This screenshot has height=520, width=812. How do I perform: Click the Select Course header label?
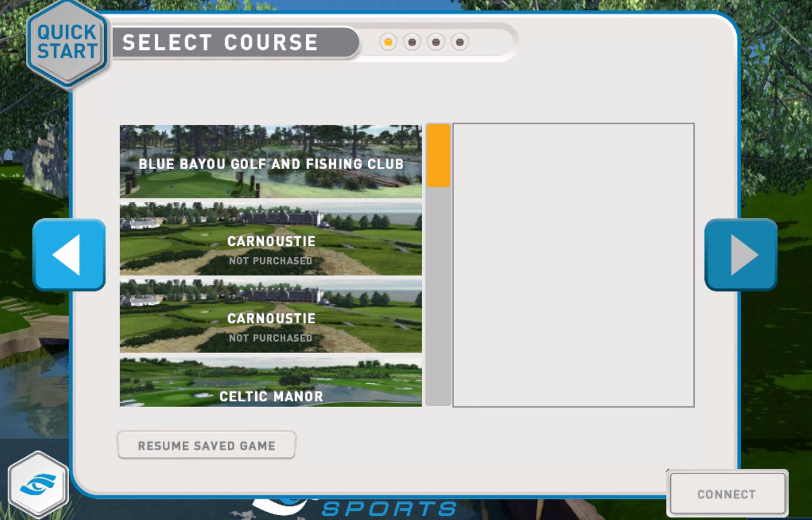tap(220, 43)
